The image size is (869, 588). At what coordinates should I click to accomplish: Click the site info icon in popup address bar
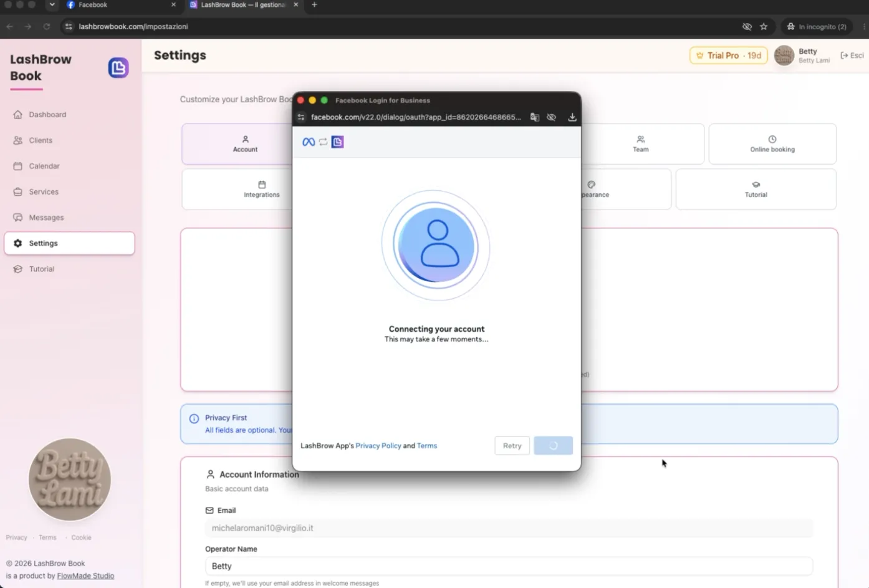tap(301, 117)
